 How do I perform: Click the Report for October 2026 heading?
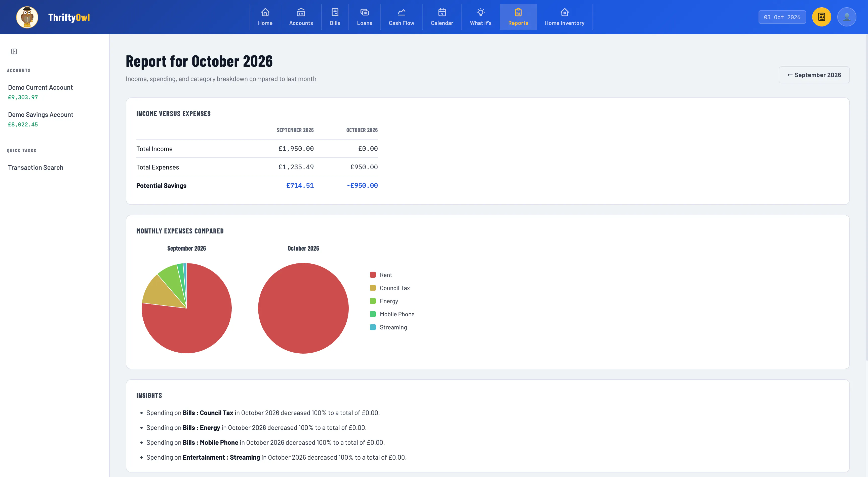199,61
